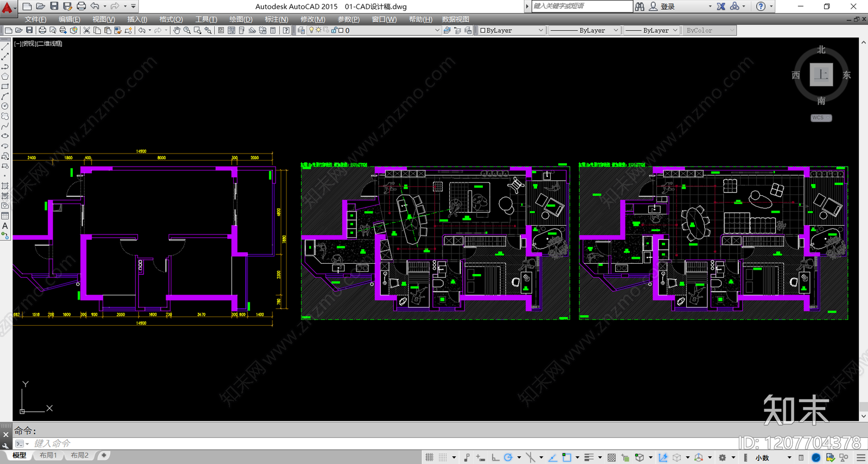Click the Cut scissors icon

[x=86, y=30]
